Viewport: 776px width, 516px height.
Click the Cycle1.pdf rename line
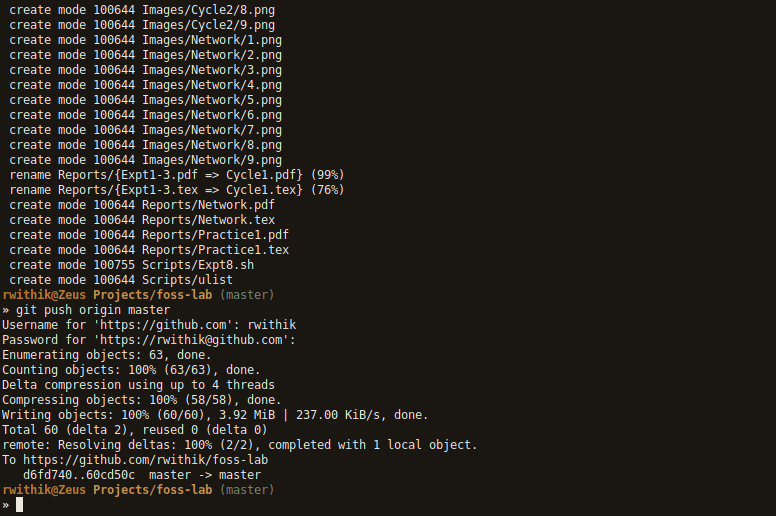176,175
